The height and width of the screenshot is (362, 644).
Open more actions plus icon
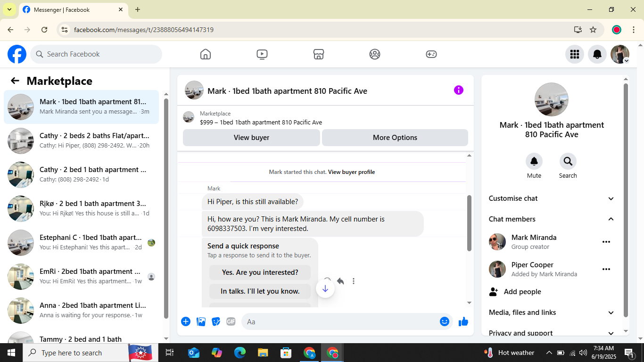186,321
